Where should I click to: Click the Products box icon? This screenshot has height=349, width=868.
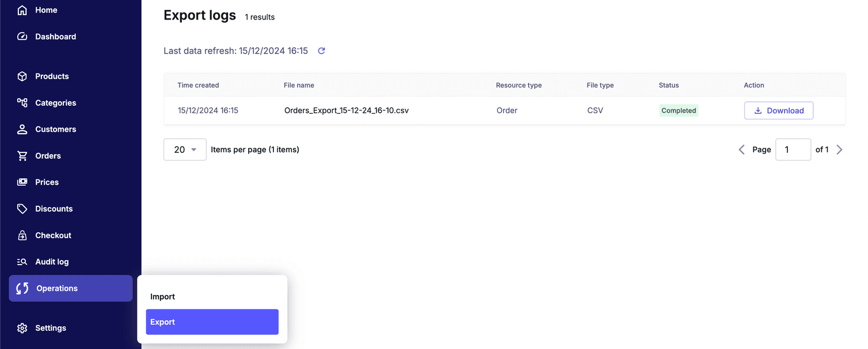click(22, 76)
